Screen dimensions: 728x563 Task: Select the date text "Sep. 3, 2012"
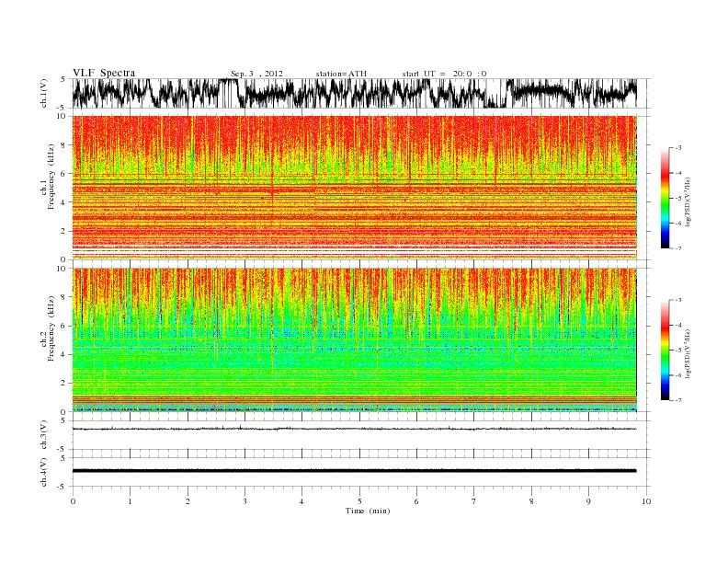256,74
